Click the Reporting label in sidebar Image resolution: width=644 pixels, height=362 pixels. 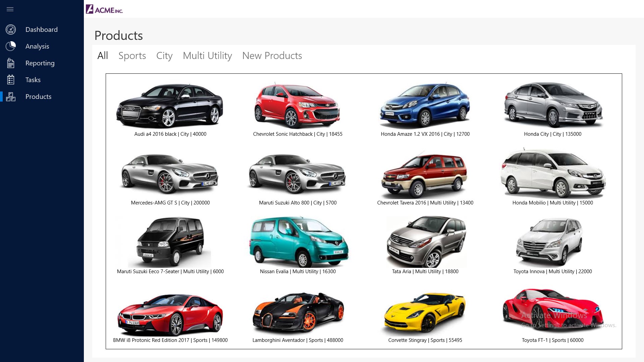pos(40,63)
